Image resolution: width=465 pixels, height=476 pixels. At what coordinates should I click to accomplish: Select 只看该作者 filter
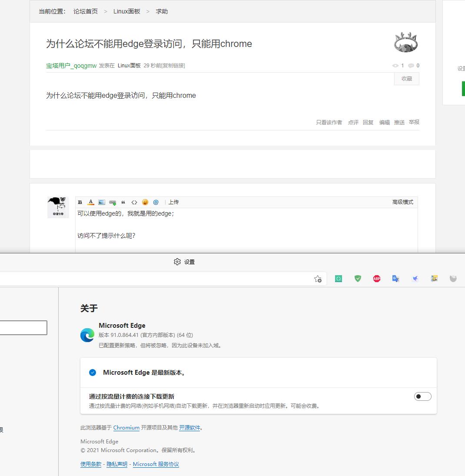329,122
